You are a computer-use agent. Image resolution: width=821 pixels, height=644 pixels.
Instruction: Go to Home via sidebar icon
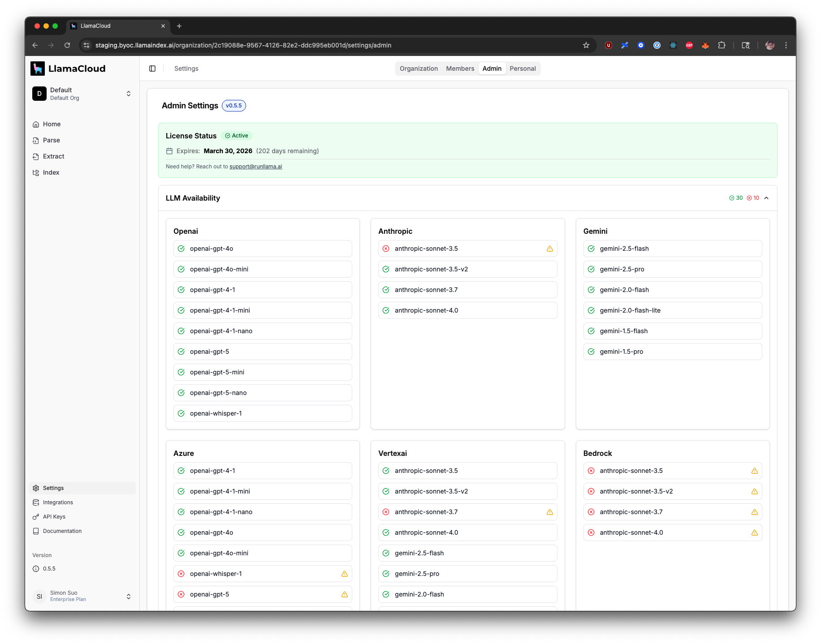36,124
